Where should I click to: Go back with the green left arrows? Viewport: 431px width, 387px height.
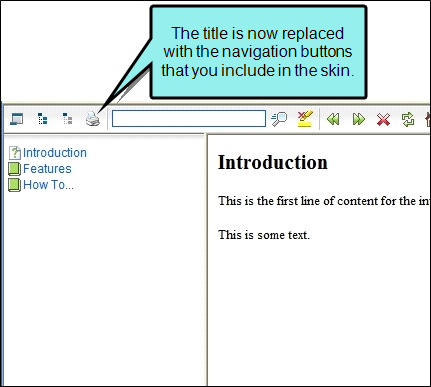[x=333, y=119]
